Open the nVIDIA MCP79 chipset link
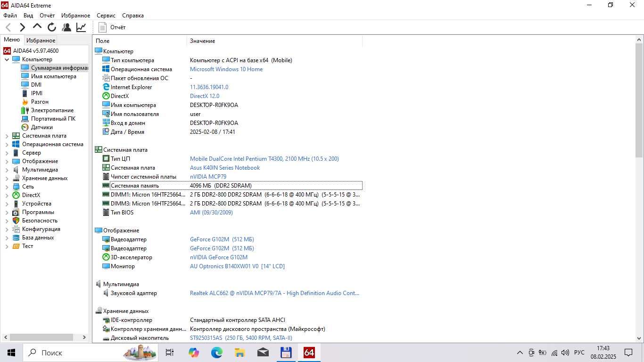 (208, 177)
